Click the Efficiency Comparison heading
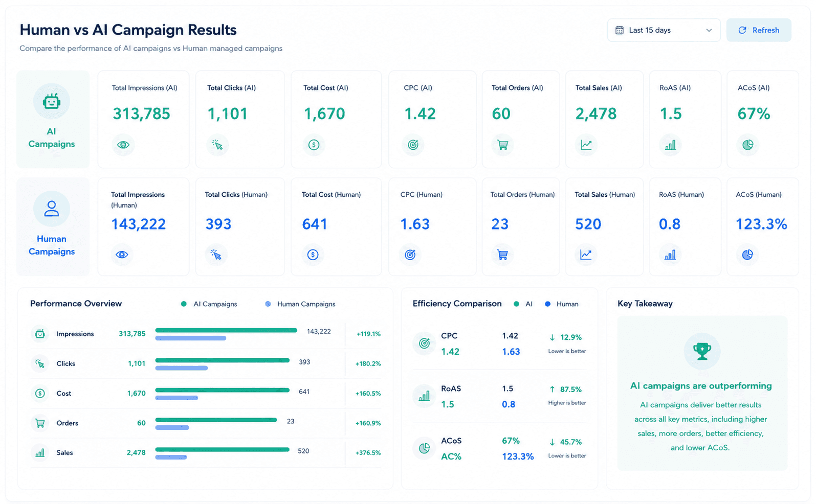The width and height of the screenshot is (816, 504). tap(457, 304)
